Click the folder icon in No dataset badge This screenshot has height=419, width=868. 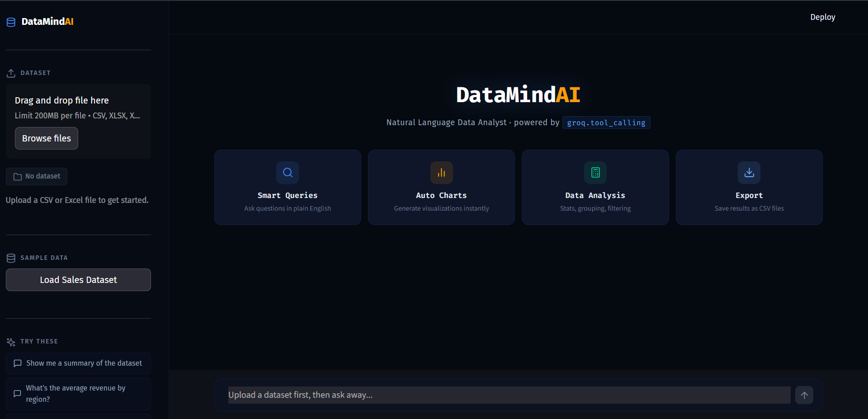pos(18,177)
